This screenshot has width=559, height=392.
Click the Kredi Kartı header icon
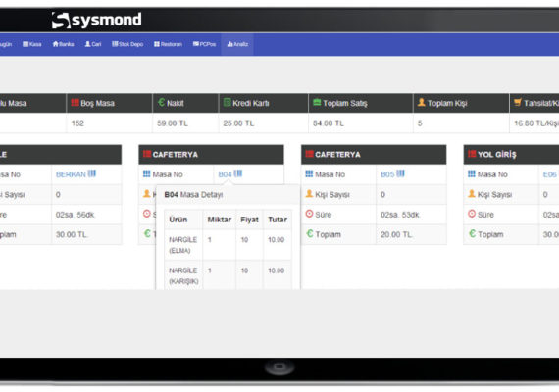(x=228, y=103)
